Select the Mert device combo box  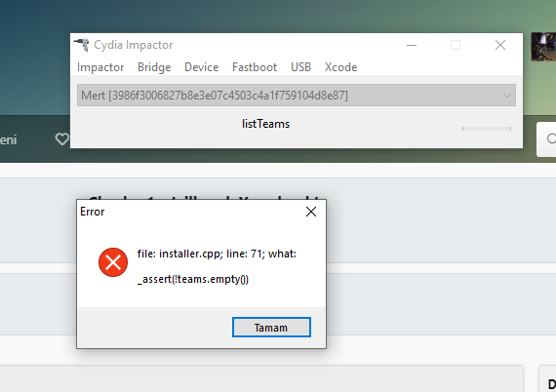(297, 95)
